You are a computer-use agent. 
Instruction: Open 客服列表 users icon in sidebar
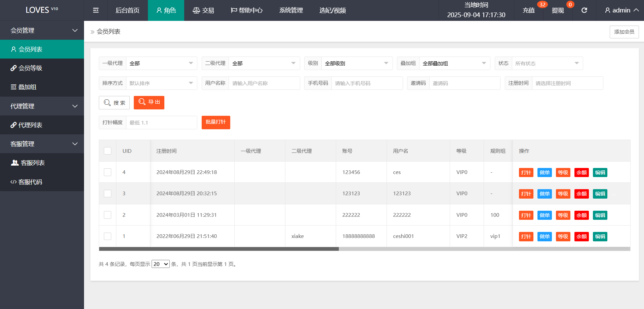[15, 163]
